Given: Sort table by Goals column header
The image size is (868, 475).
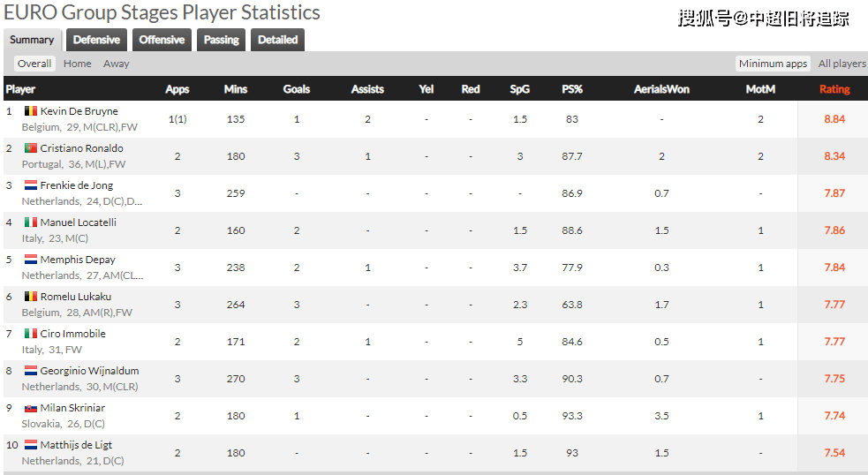Looking at the screenshot, I should click(x=297, y=89).
